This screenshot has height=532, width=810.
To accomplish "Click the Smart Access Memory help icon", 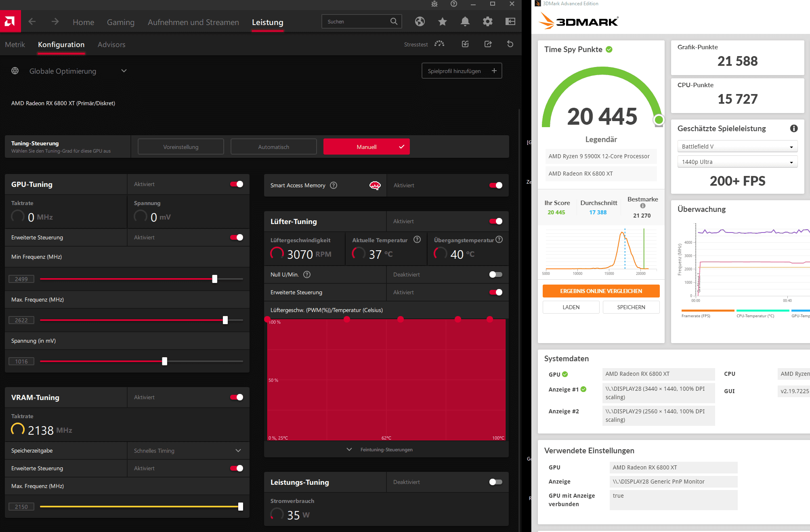I will point(334,185).
